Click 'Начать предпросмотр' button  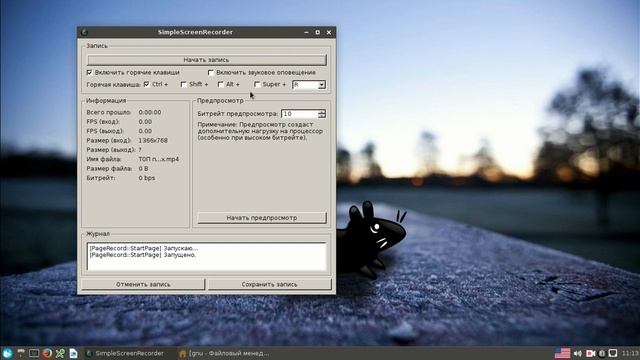262,218
